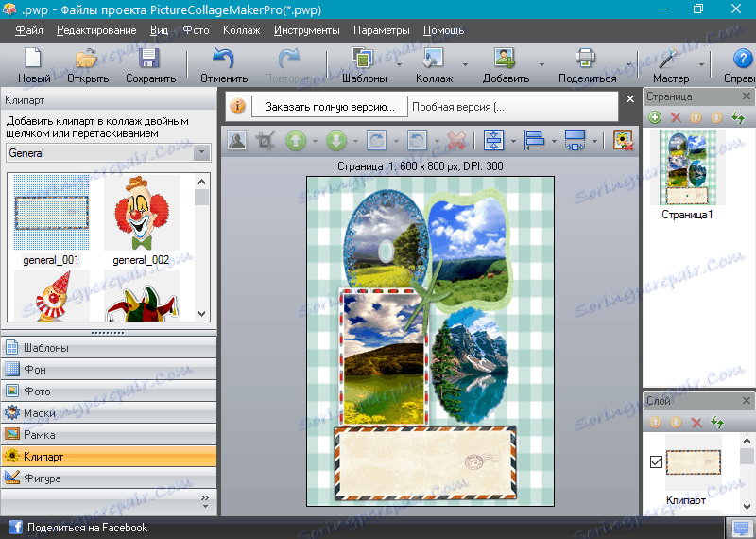
Task: Close the Страница panel
Action: tap(747, 96)
